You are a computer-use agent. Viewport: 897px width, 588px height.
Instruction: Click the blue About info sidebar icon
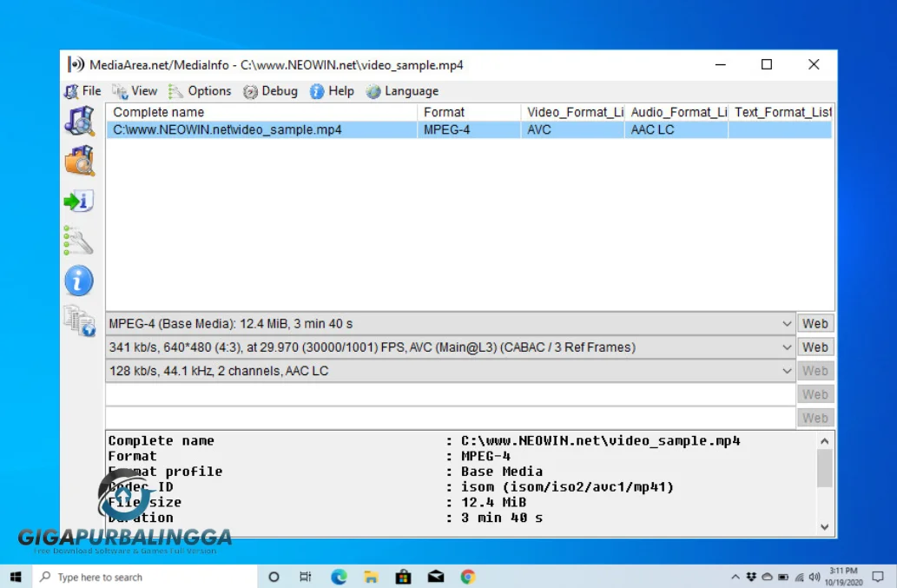79,281
